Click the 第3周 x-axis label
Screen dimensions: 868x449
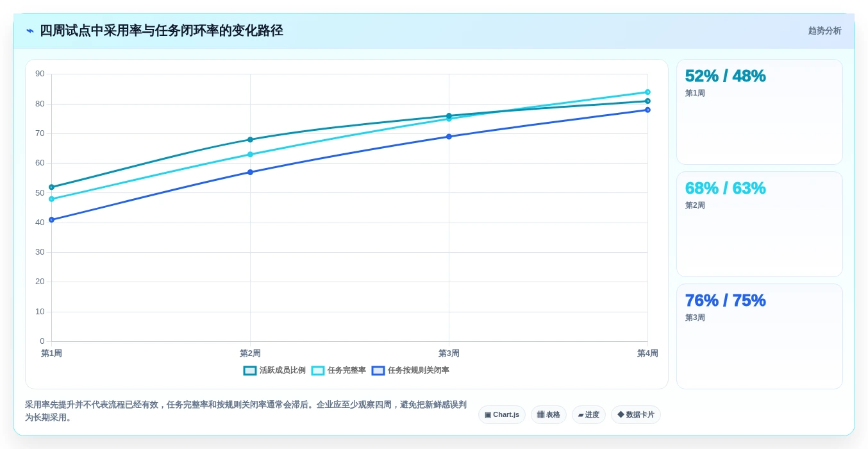(x=449, y=353)
